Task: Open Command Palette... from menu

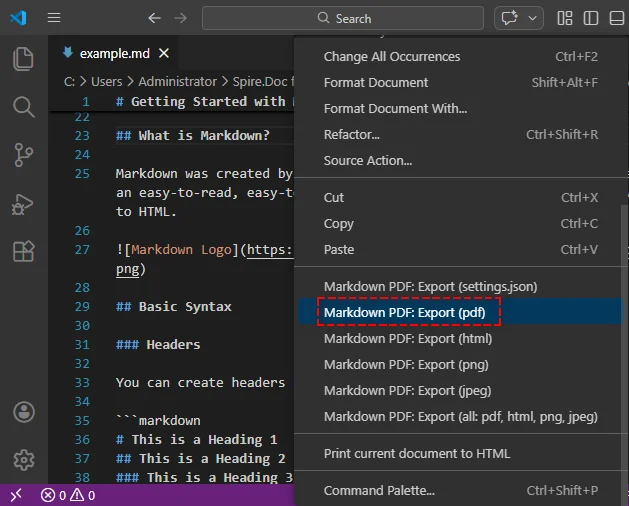Action: pyautogui.click(x=461, y=490)
